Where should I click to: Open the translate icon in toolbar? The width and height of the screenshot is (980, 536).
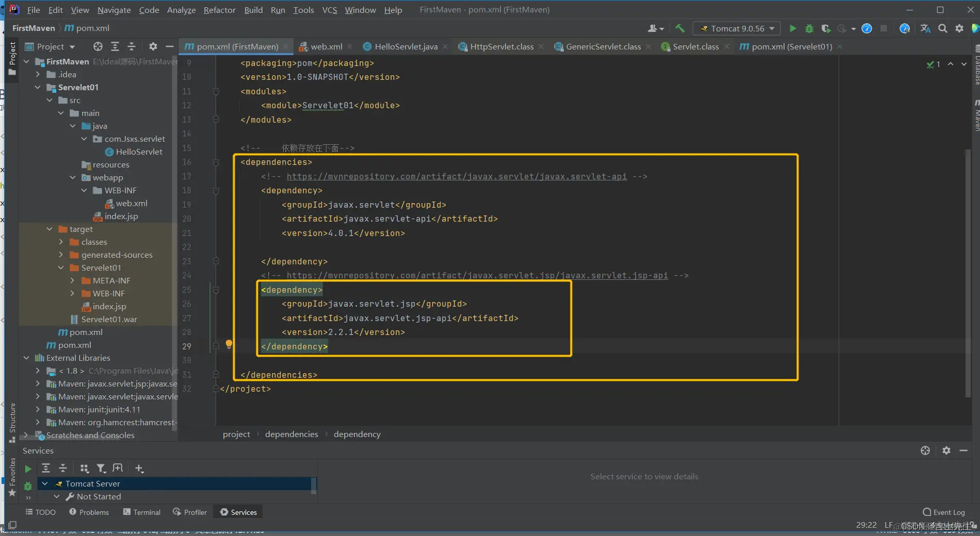[x=926, y=28]
